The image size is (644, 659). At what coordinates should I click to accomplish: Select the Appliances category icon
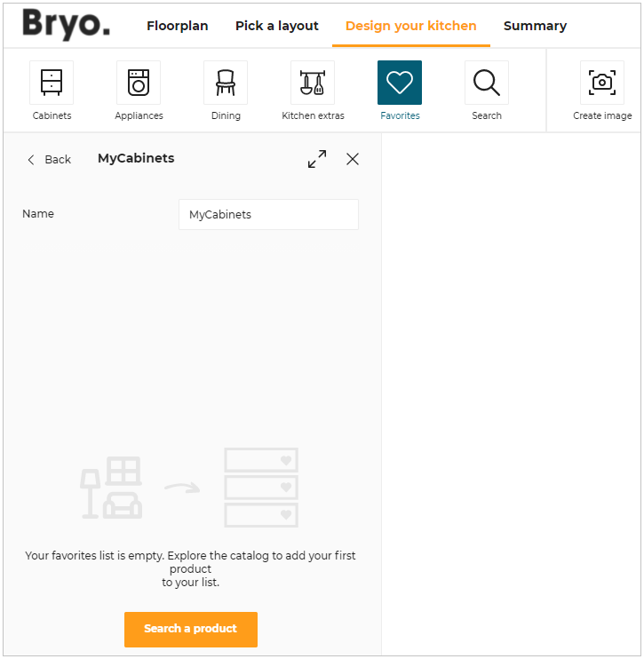(x=139, y=83)
